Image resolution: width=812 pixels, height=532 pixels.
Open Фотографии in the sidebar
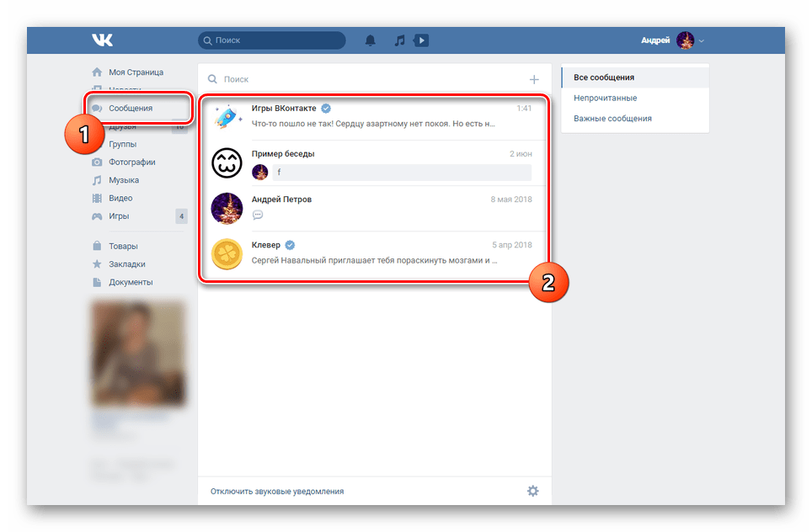pyautogui.click(x=132, y=162)
